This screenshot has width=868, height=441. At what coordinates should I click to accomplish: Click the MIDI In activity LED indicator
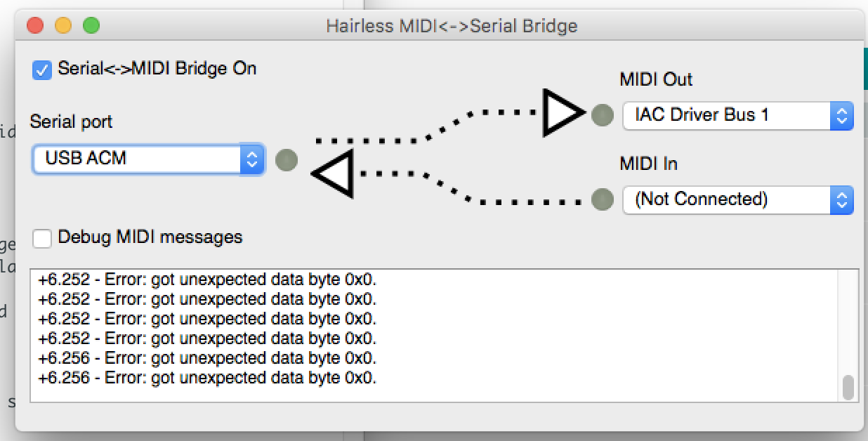(x=603, y=199)
